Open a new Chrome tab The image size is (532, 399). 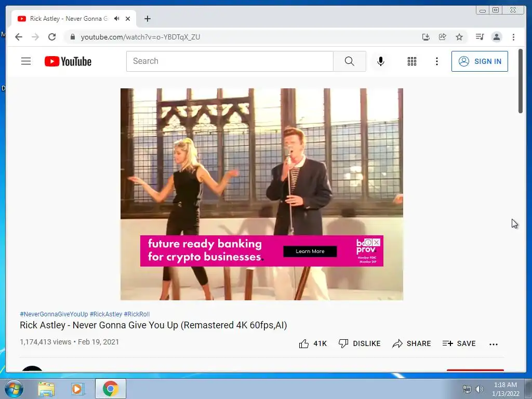pos(147,19)
